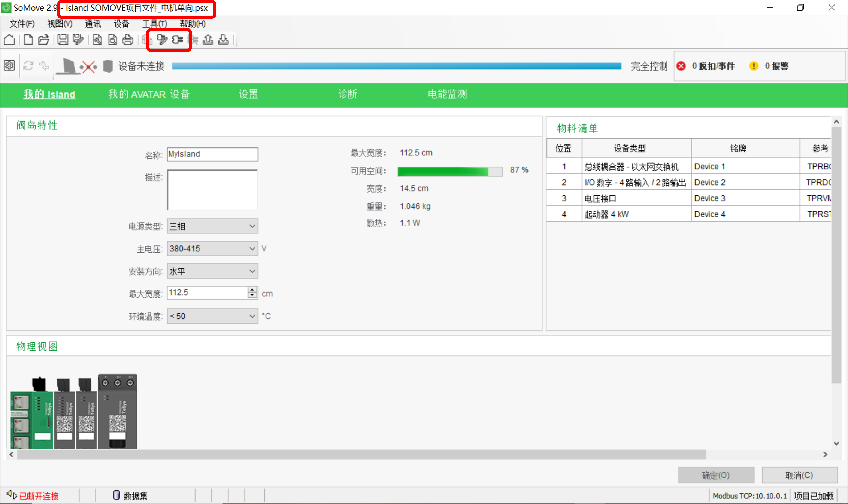
Task: Increase 最大宽度 with the up stepper arrow
Action: click(x=252, y=290)
